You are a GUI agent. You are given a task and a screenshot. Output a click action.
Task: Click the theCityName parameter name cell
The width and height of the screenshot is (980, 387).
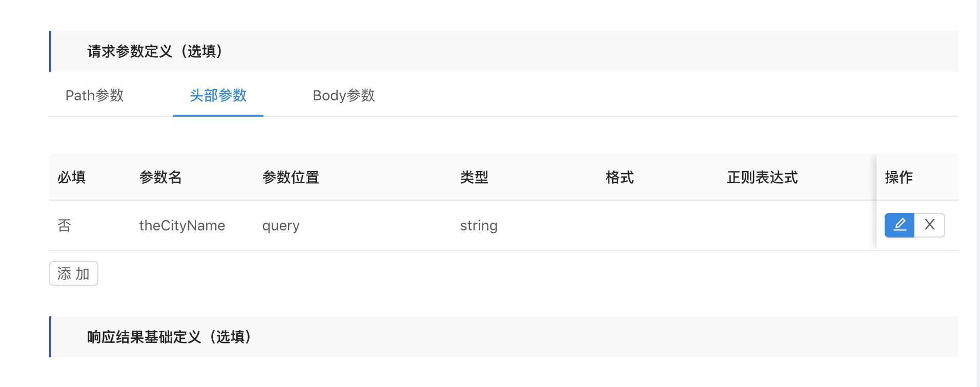tap(182, 226)
